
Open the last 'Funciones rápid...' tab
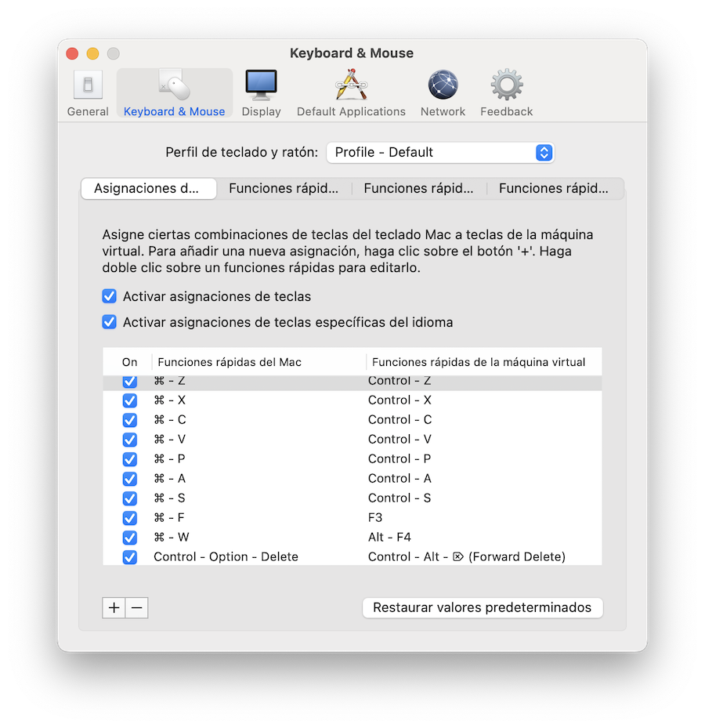(553, 188)
